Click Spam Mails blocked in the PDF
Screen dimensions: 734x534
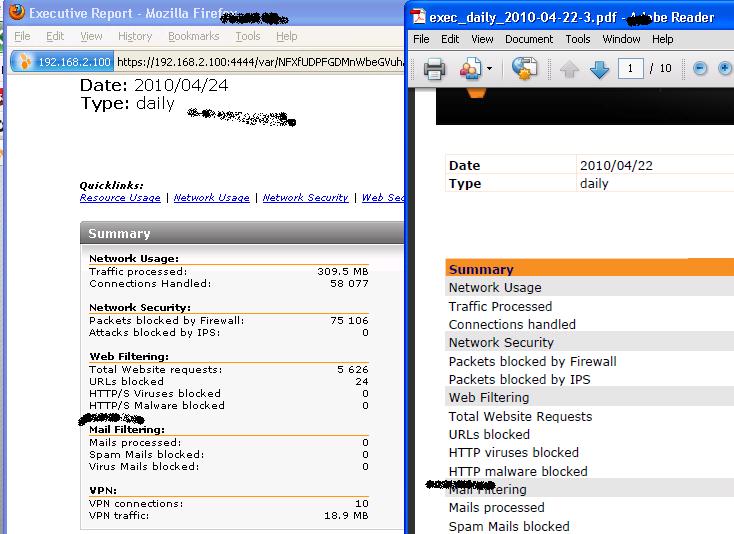(509, 527)
